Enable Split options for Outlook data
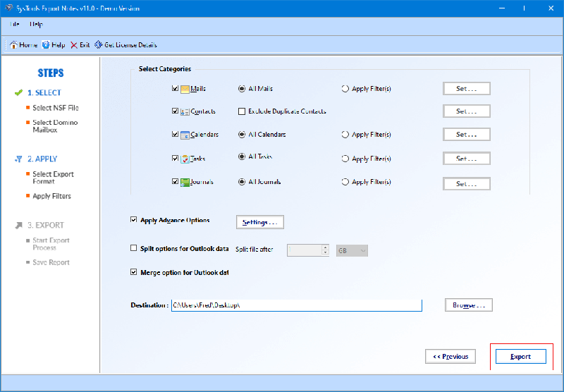This screenshot has width=564, height=392. click(x=133, y=247)
